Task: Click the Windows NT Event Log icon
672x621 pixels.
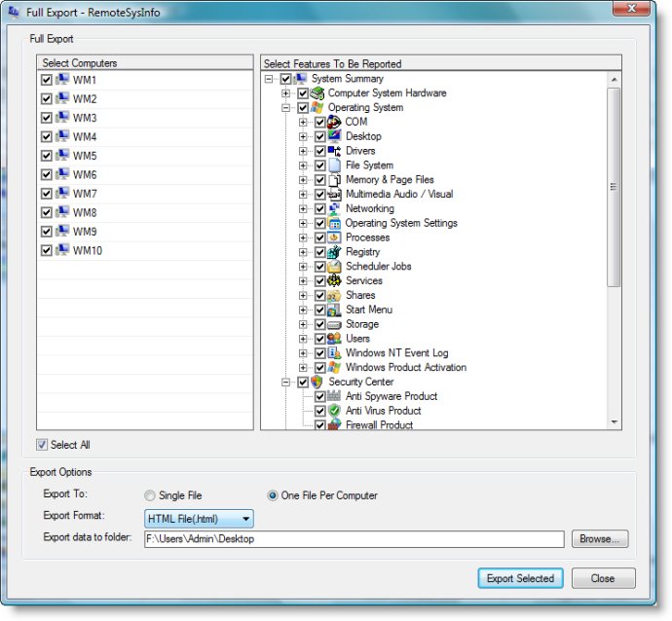Action: point(334,353)
